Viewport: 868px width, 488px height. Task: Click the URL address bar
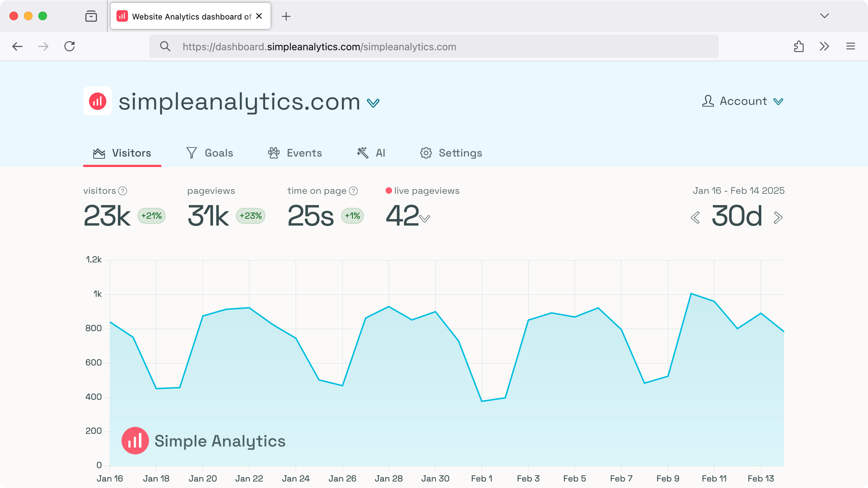tap(434, 46)
